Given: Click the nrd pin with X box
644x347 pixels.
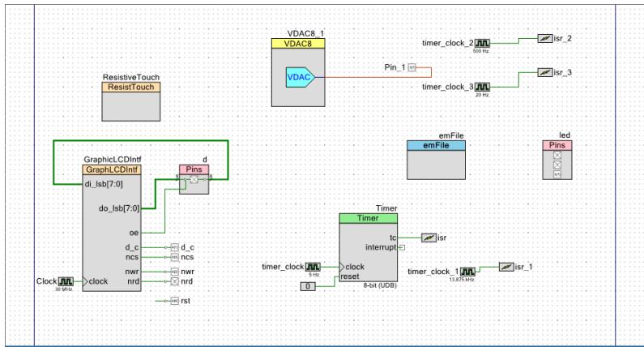Looking at the screenshot, I should coord(173,281).
